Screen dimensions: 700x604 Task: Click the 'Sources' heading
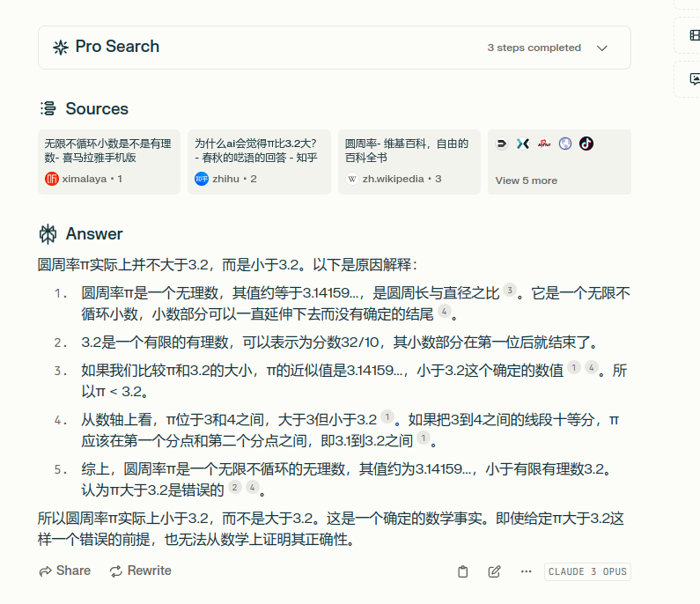(x=97, y=108)
